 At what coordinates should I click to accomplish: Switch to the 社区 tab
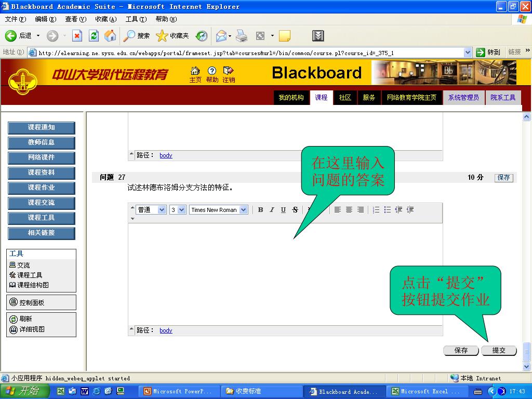pyautogui.click(x=345, y=98)
